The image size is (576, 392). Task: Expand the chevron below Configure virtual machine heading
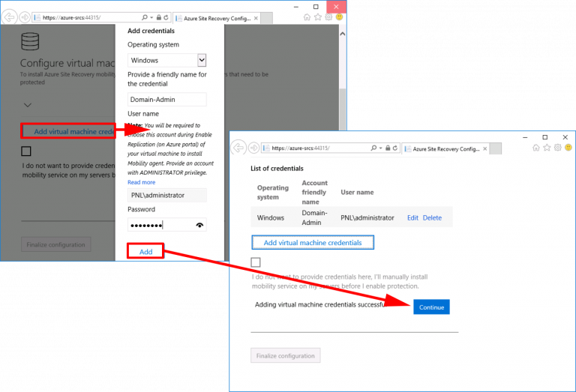click(x=28, y=105)
